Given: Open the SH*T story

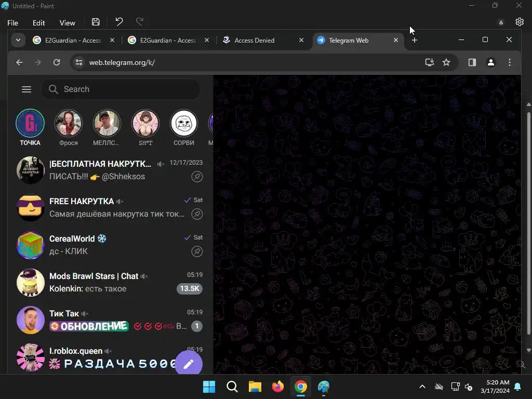Looking at the screenshot, I should coord(145,128).
